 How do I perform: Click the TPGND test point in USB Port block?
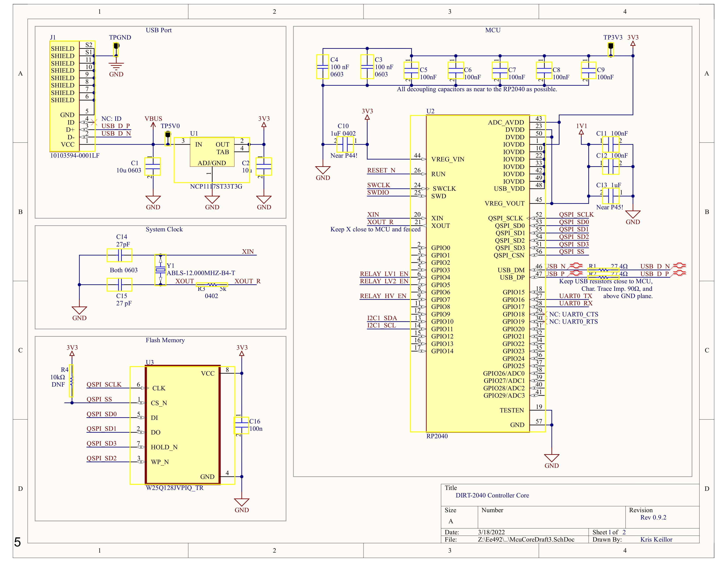(116, 47)
